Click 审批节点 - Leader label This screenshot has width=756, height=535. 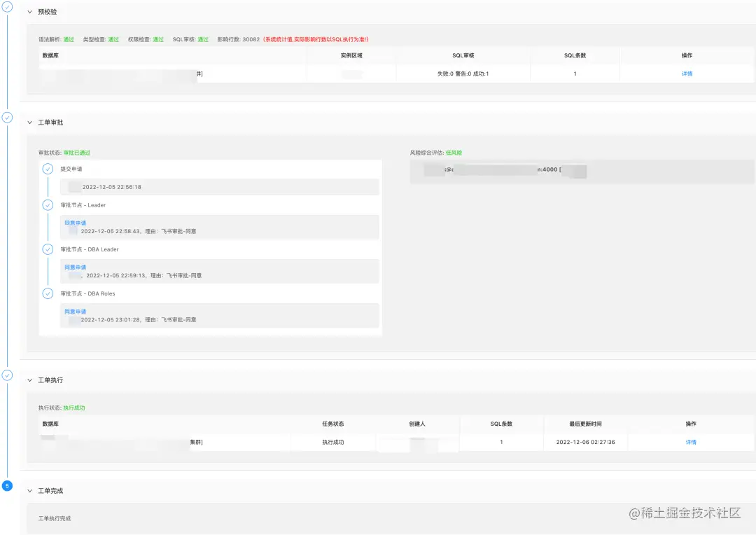tap(83, 205)
